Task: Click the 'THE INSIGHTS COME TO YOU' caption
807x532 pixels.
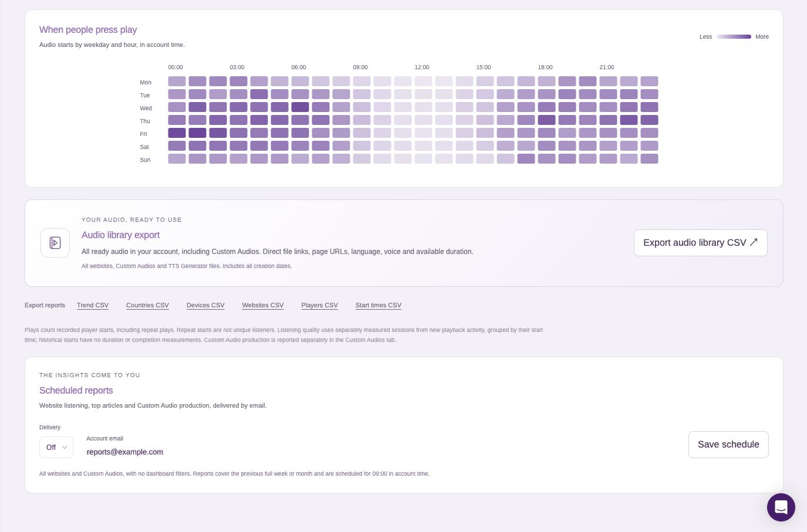Action: point(90,375)
